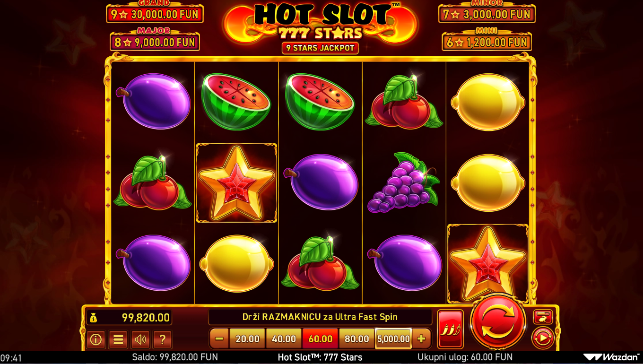This screenshot has width=643, height=364.
Task: Select the 40.00 bet value
Action: 284,339
